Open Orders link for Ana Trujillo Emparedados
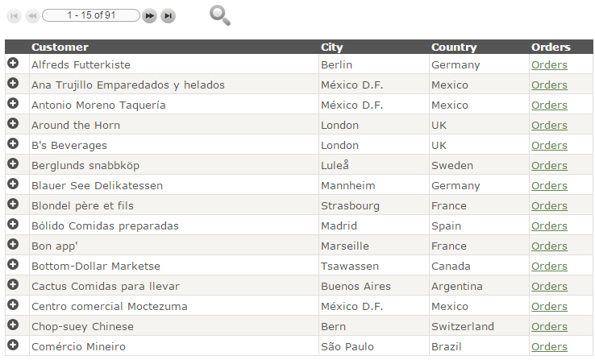 pos(549,85)
